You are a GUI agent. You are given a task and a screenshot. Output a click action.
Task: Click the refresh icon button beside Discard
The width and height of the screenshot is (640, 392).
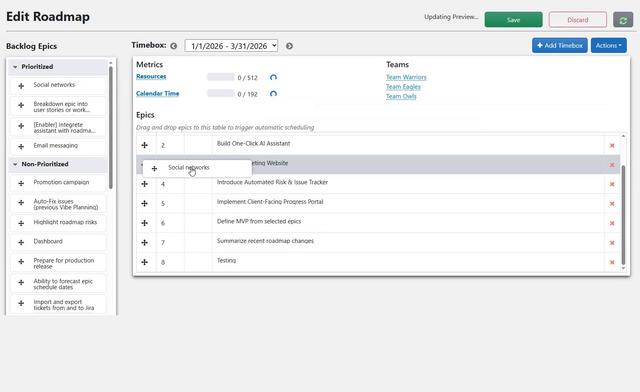623,20
